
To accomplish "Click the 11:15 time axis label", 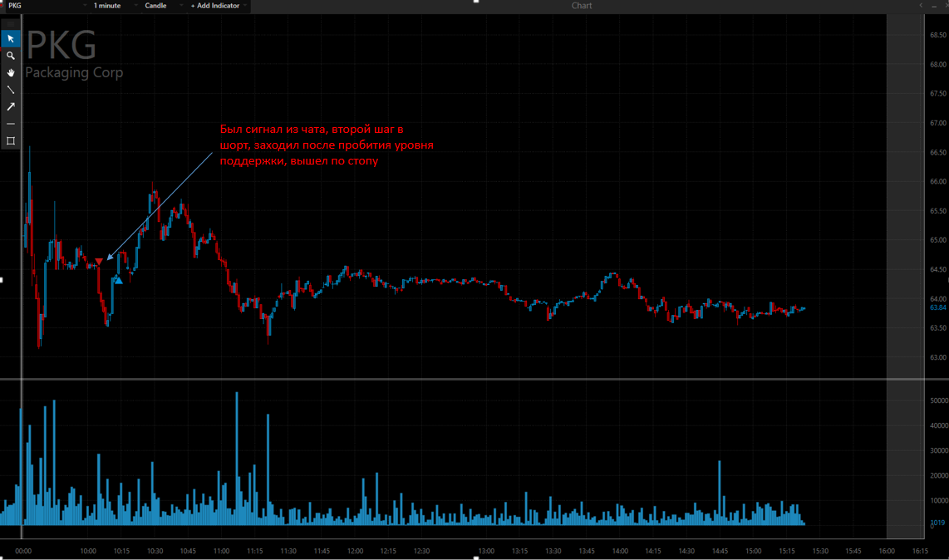I will (255, 551).
